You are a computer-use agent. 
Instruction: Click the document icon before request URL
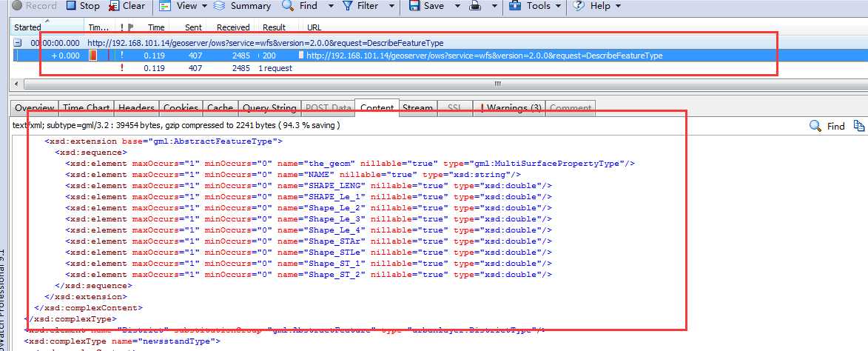tap(301, 56)
